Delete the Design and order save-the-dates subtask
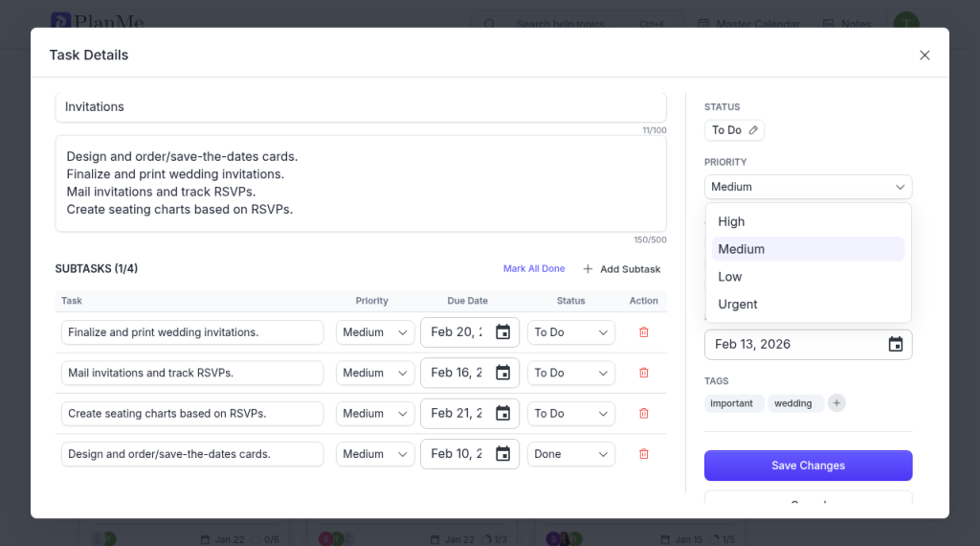The height and width of the screenshot is (546, 980). tap(644, 454)
